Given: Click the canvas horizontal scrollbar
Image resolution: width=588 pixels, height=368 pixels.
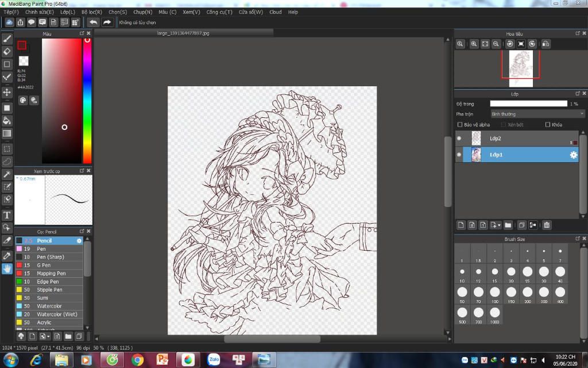Looking at the screenshot, I should [272, 339].
